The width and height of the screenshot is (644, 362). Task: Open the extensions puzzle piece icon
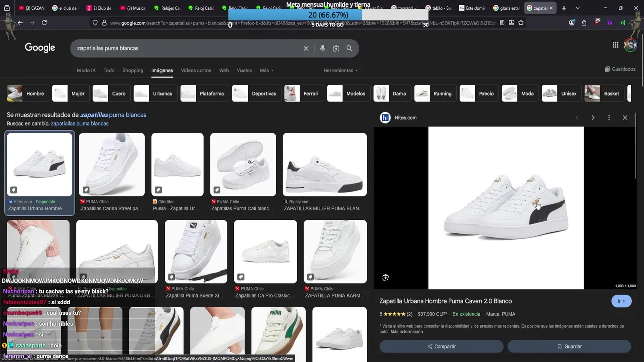[x=584, y=23]
